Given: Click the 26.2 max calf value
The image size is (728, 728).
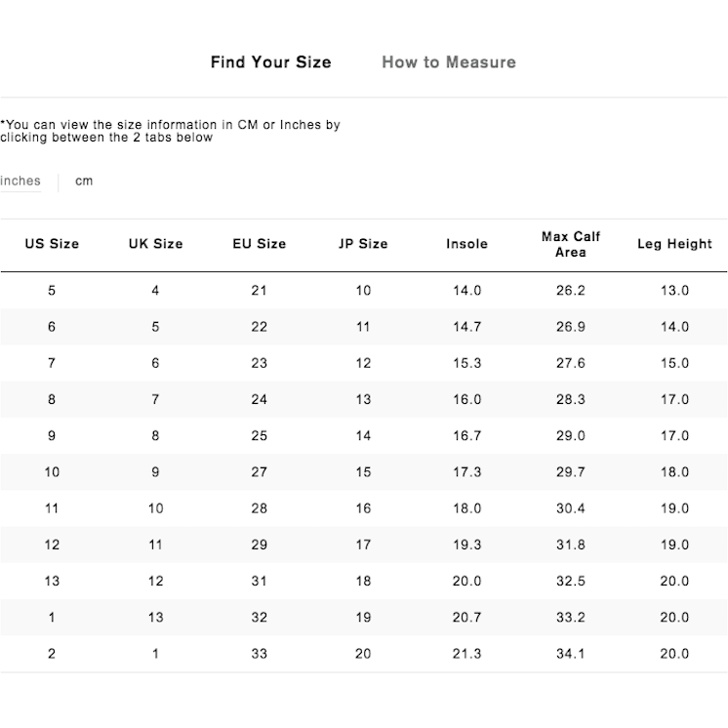Looking at the screenshot, I should point(571,291).
